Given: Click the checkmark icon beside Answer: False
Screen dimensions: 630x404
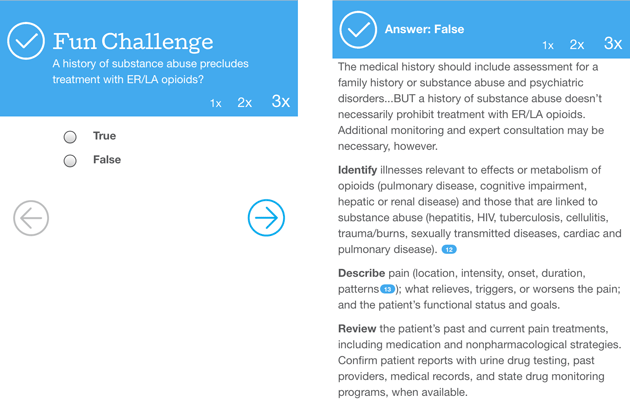Looking at the screenshot, I should [x=357, y=30].
